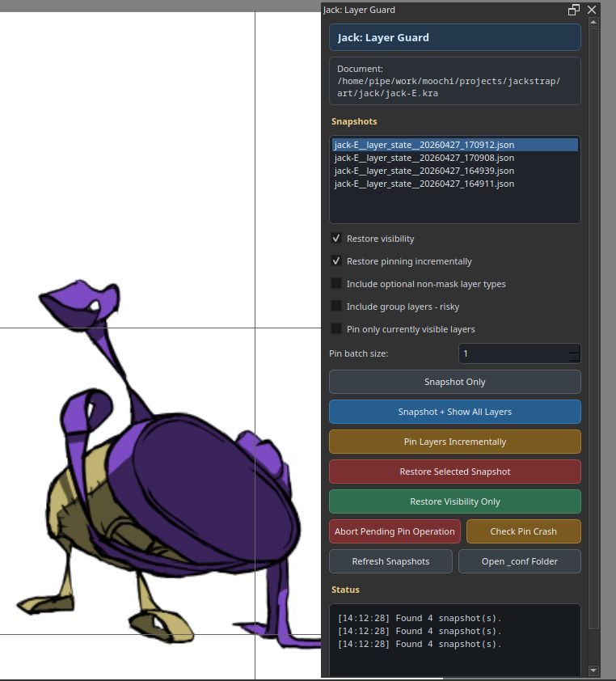
Task: Select snapshot jack-E__layer_state__20260427_164911.json
Action: [455, 184]
